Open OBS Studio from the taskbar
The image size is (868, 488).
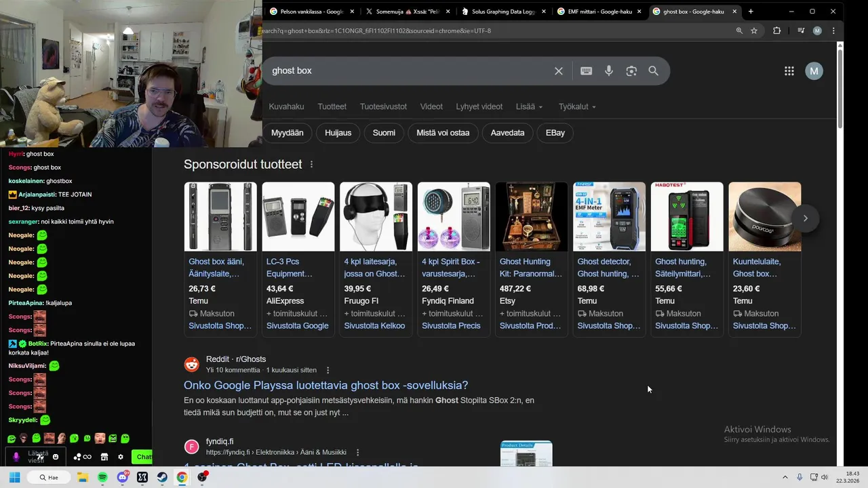tap(202, 477)
